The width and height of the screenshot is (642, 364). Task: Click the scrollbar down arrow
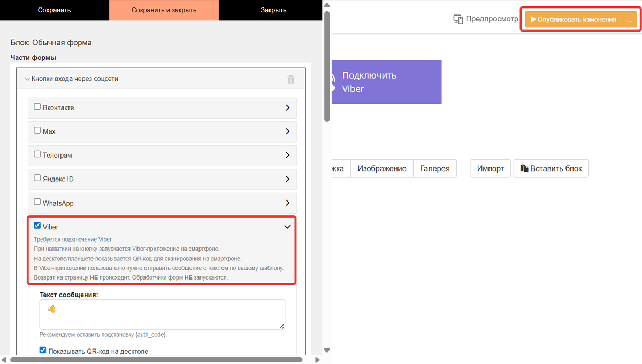(326, 351)
